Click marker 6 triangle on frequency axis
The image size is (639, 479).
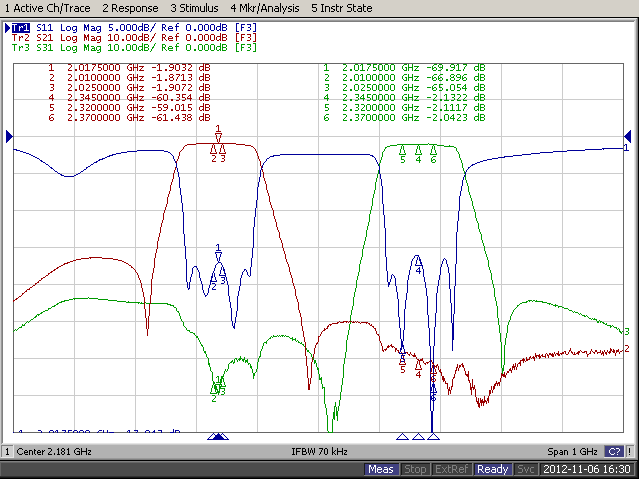pos(434,437)
